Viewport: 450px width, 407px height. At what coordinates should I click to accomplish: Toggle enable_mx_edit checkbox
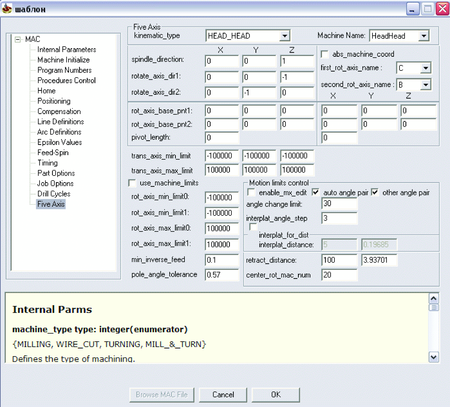pyautogui.click(x=251, y=192)
